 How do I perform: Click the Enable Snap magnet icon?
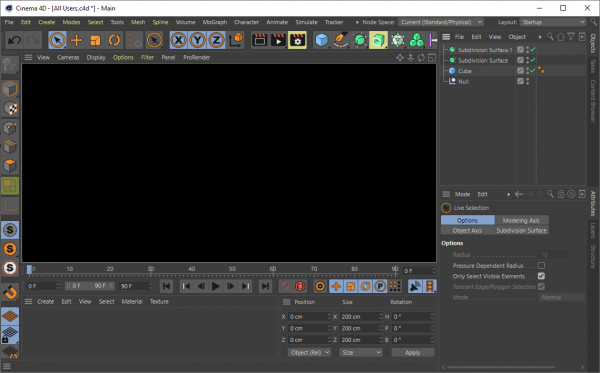click(x=10, y=292)
